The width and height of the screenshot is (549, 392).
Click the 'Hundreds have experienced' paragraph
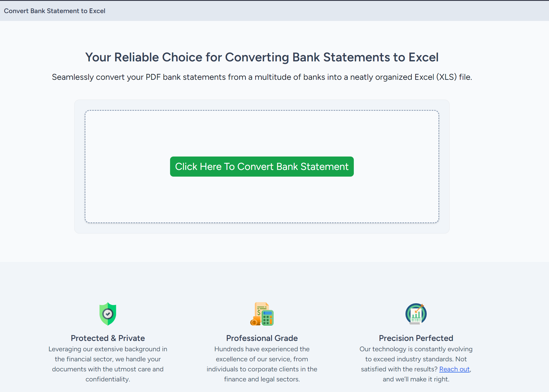pyautogui.click(x=262, y=364)
